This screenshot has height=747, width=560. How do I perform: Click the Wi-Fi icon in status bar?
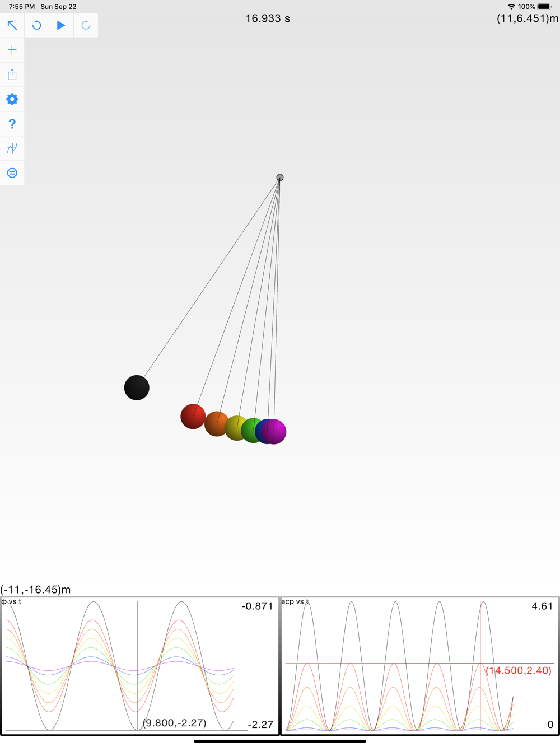[x=511, y=7]
